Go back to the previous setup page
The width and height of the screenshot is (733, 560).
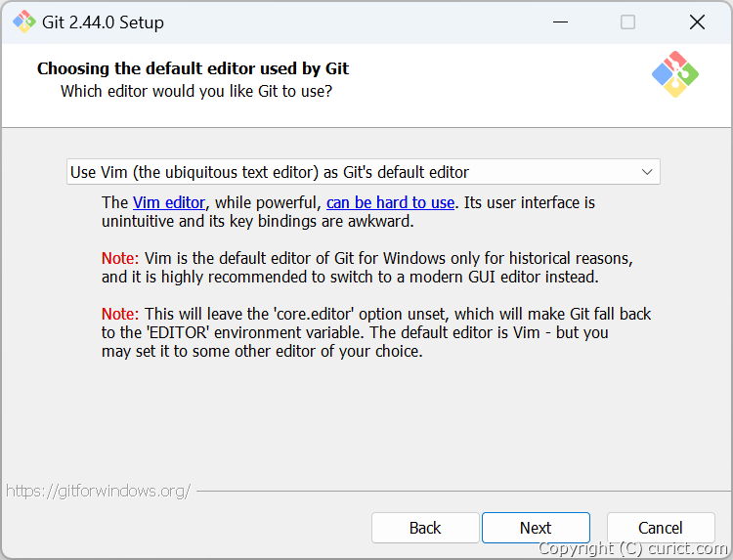425,528
